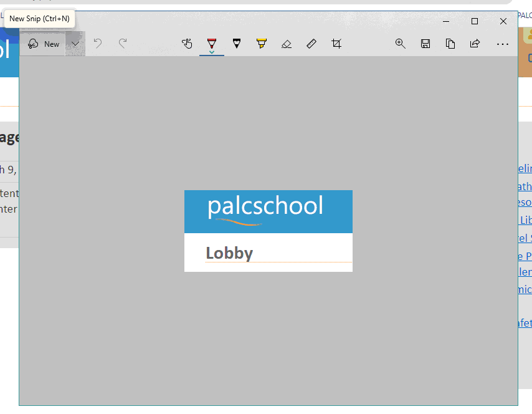Image resolution: width=532 pixels, height=414 pixels.
Task: Close the Snip & Sketch window
Action: coord(503,21)
